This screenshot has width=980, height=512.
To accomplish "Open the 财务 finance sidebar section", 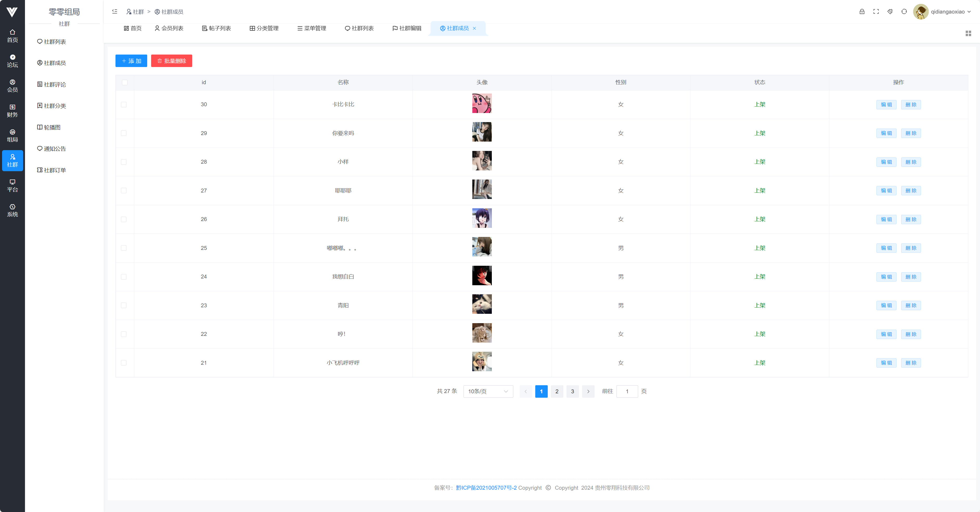I will coord(12,111).
